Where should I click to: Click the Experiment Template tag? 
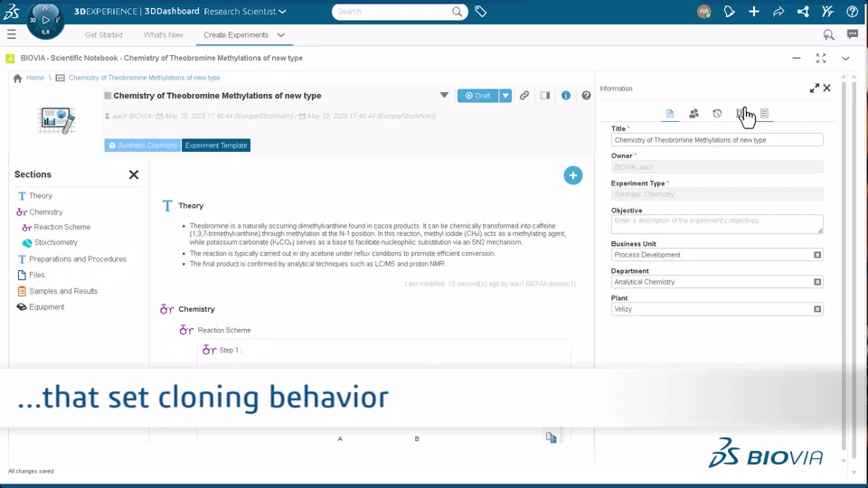[x=216, y=145]
